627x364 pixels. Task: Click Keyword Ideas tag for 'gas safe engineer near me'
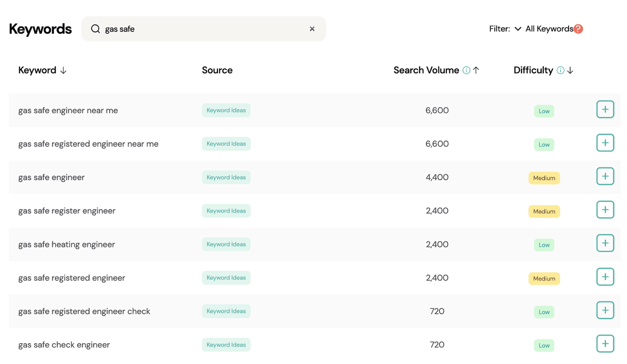click(x=226, y=110)
